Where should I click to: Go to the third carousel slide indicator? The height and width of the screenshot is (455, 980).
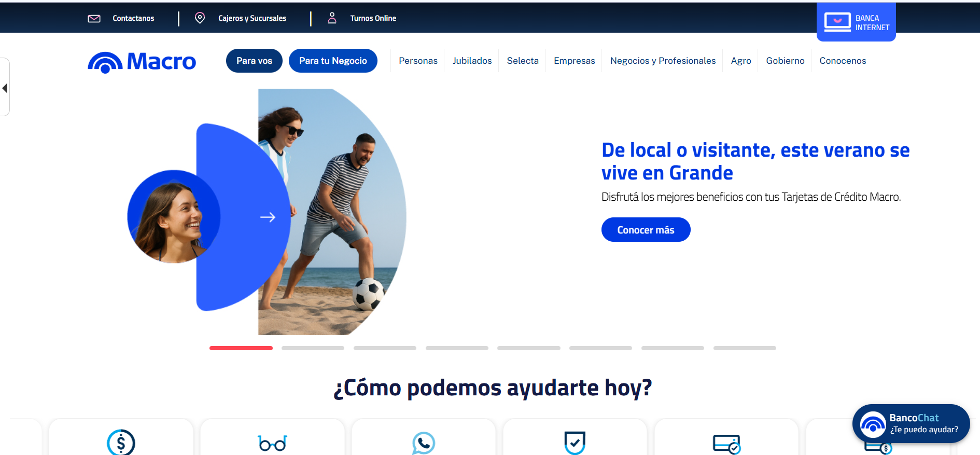click(385, 348)
